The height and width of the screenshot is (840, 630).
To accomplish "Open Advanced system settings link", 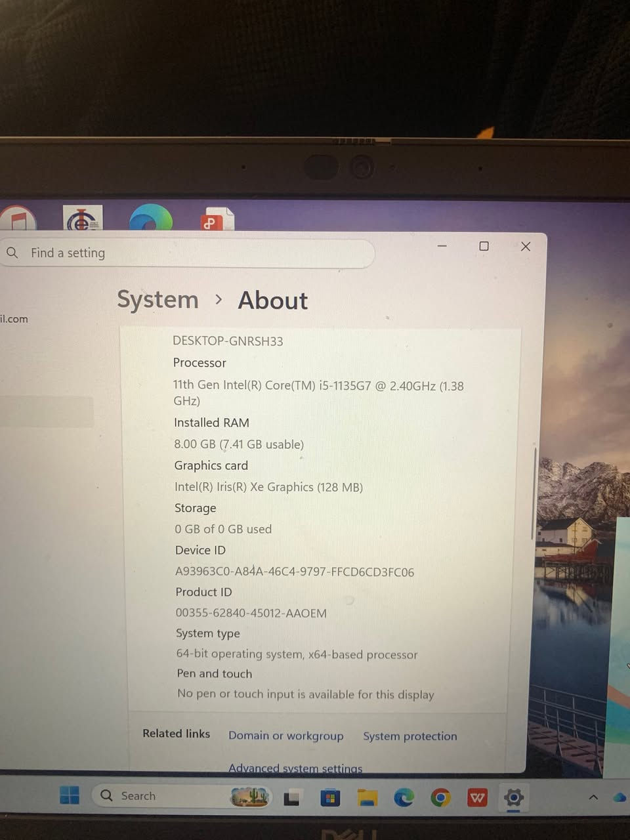I will pos(295,768).
